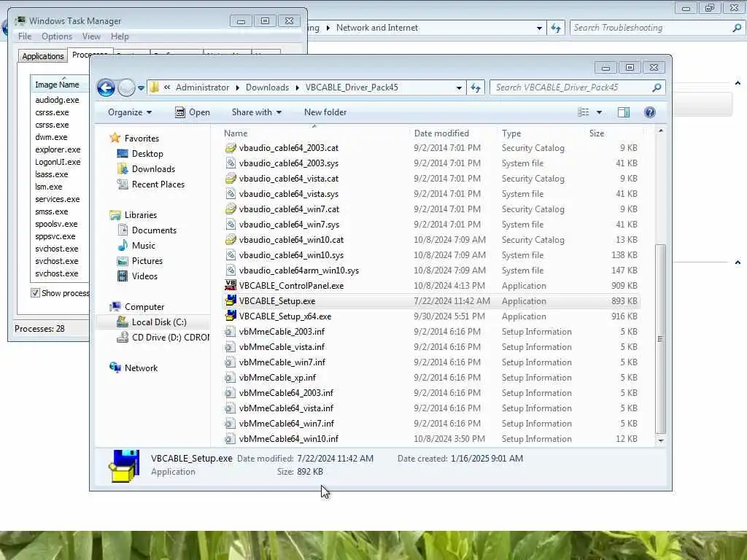This screenshot has height=560, width=747.
Task: Select Local Disk (C:) in navigation pane
Action: coord(158,322)
